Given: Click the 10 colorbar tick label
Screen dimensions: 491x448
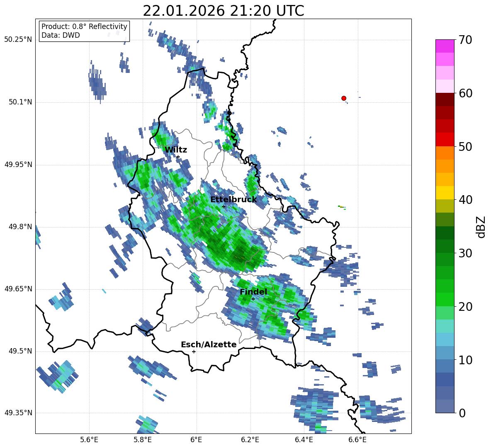Looking at the screenshot, I should [465, 360].
